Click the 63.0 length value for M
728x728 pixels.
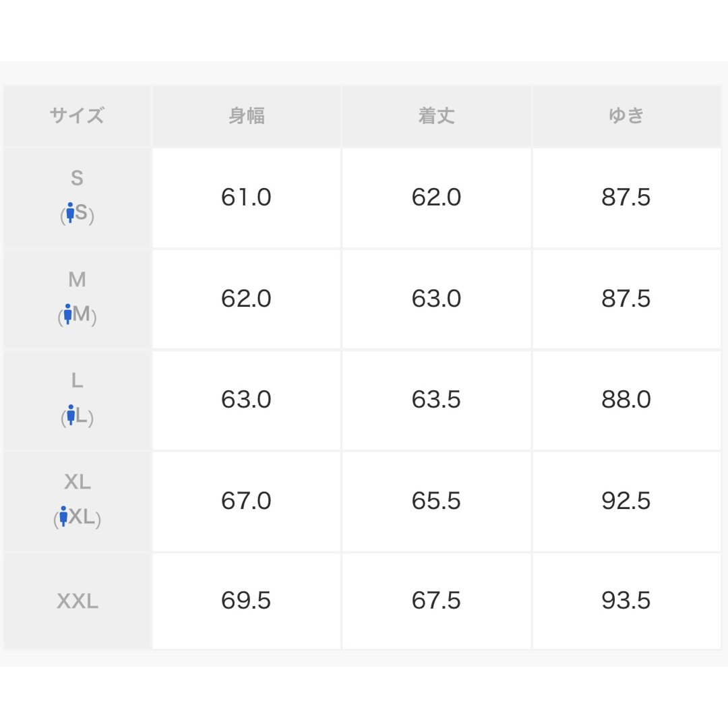[436, 299]
